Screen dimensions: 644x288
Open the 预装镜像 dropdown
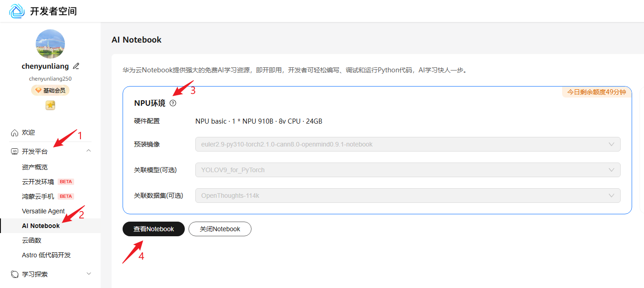[x=408, y=144]
